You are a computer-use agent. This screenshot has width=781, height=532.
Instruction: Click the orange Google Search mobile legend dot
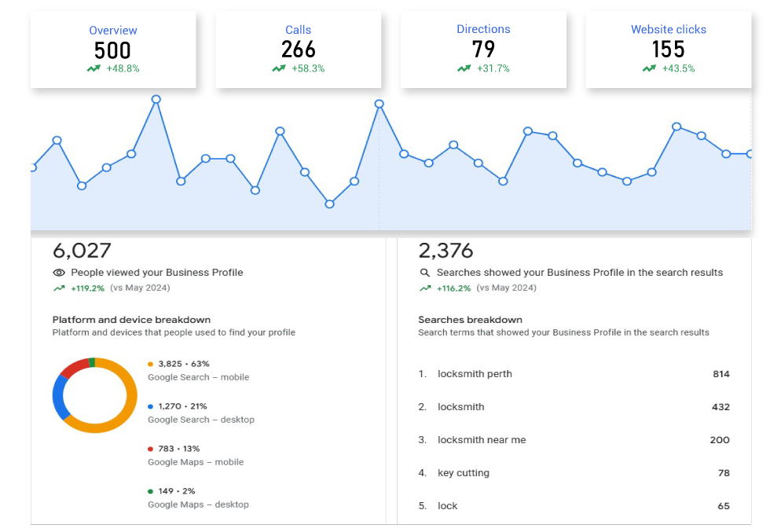tap(151, 365)
